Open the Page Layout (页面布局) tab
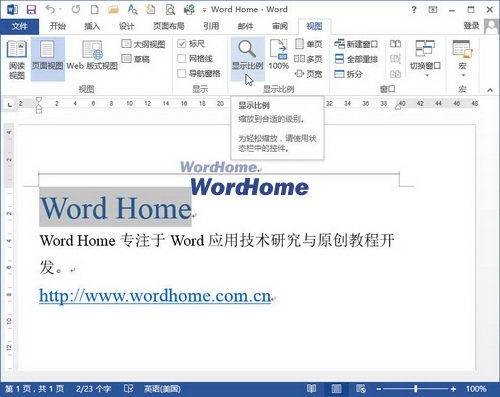This screenshot has width=500, height=397. [169, 26]
